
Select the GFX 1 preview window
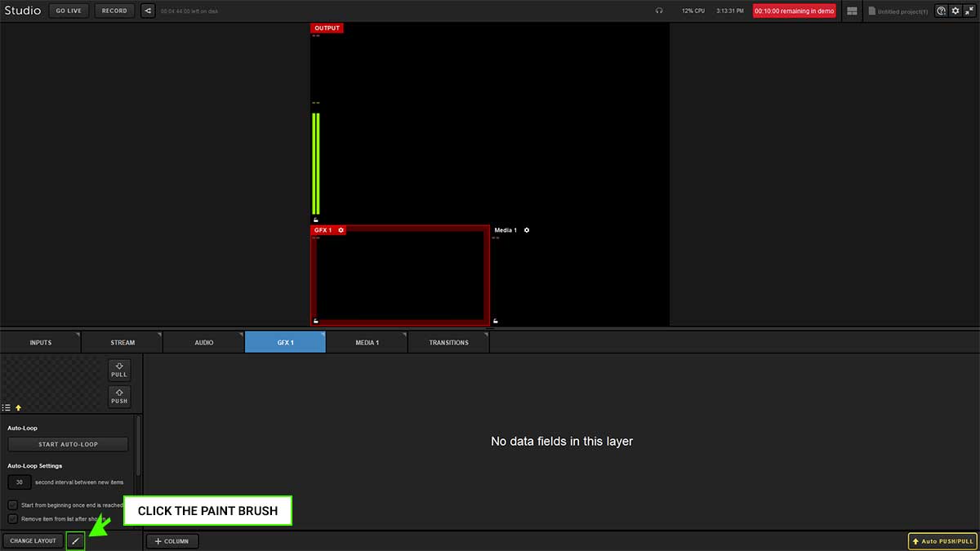[x=400, y=275]
